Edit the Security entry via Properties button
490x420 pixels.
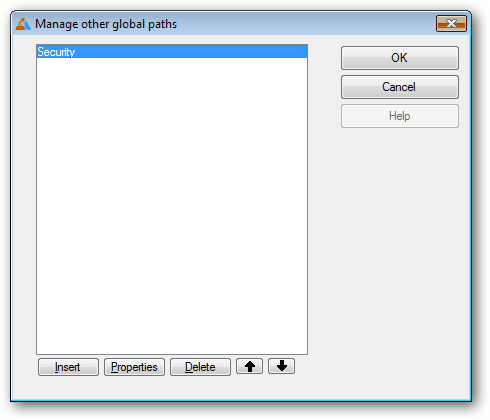134,367
